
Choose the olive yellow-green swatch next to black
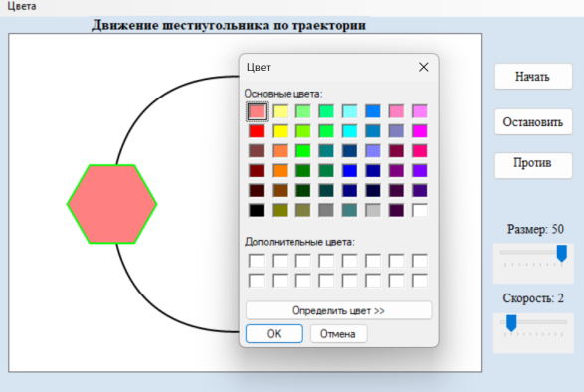pyautogui.click(x=280, y=210)
